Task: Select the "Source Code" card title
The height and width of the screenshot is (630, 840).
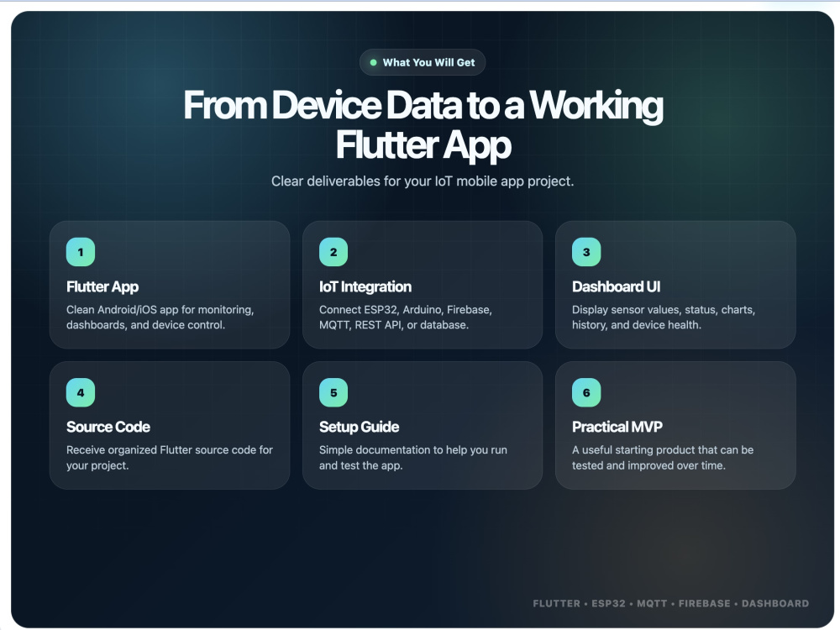Action: [108, 427]
